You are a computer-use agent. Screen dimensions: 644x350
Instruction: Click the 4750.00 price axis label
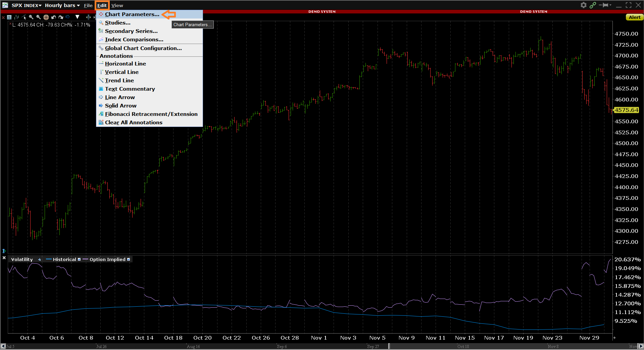point(626,34)
